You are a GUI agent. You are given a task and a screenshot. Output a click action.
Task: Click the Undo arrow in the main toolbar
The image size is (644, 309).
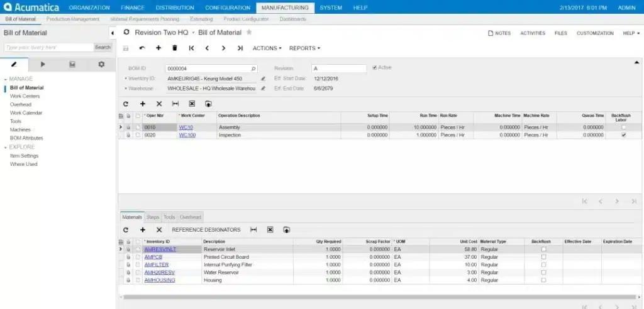(x=142, y=48)
